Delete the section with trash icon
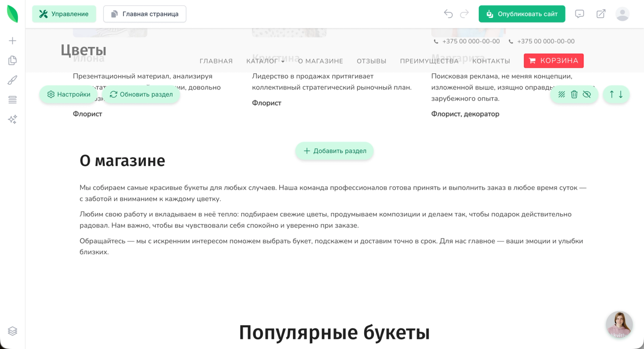The width and height of the screenshot is (644, 349). [x=574, y=94]
